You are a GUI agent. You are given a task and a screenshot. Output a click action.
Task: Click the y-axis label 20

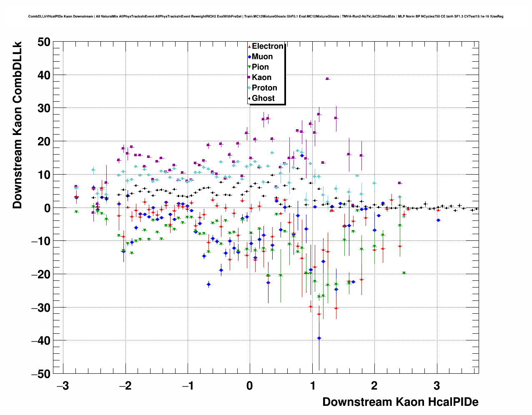click(43, 142)
